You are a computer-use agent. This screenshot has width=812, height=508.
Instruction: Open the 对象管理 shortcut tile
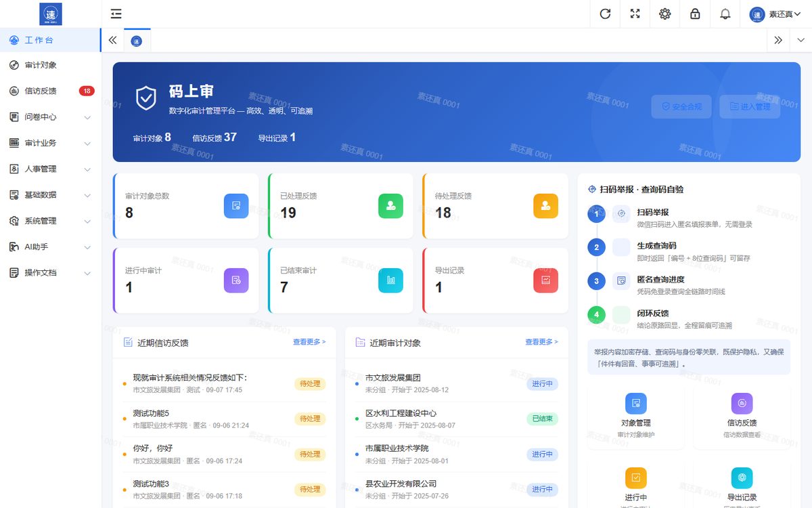636,415
